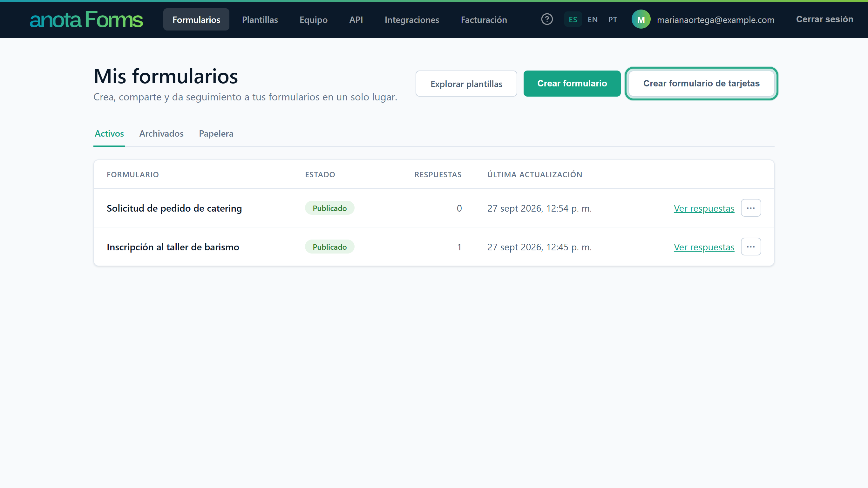This screenshot has height=488, width=868.
Task: Click the Mis formularios heading
Action: (166, 76)
